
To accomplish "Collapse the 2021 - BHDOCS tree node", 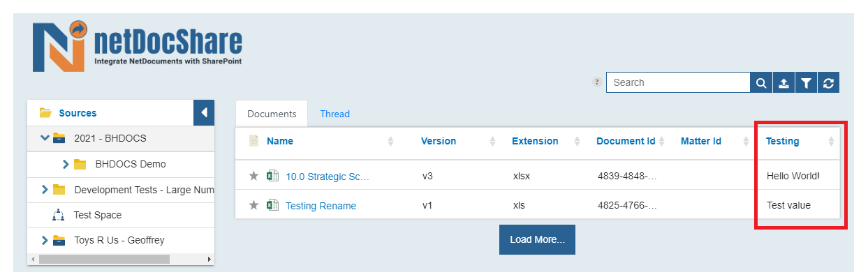I will click(x=45, y=138).
